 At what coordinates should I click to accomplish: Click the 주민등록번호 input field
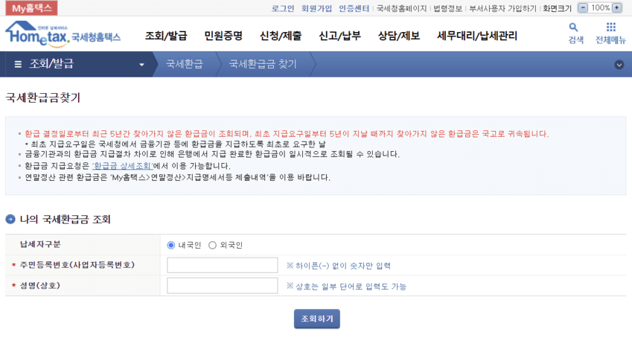[223, 265]
